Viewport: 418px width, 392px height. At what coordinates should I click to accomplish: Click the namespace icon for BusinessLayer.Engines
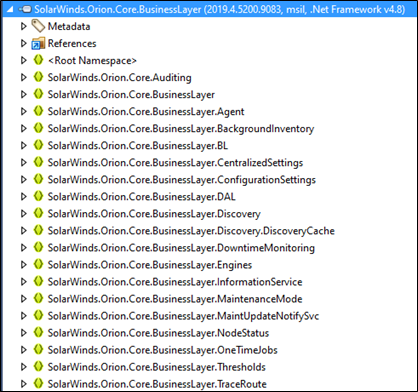click(38, 264)
